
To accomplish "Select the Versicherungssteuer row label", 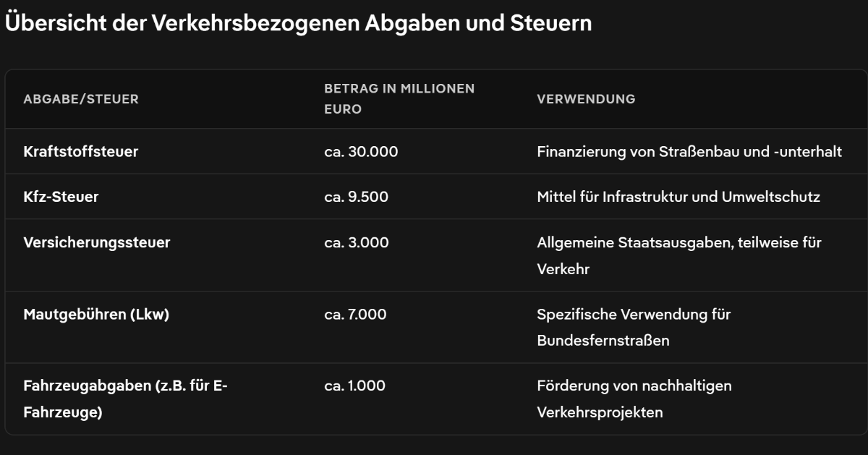I will click(97, 242).
